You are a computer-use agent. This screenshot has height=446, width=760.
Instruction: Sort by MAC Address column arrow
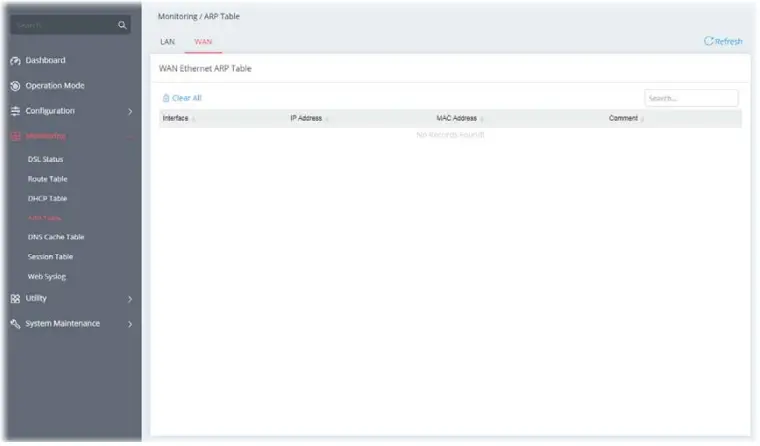(482, 119)
